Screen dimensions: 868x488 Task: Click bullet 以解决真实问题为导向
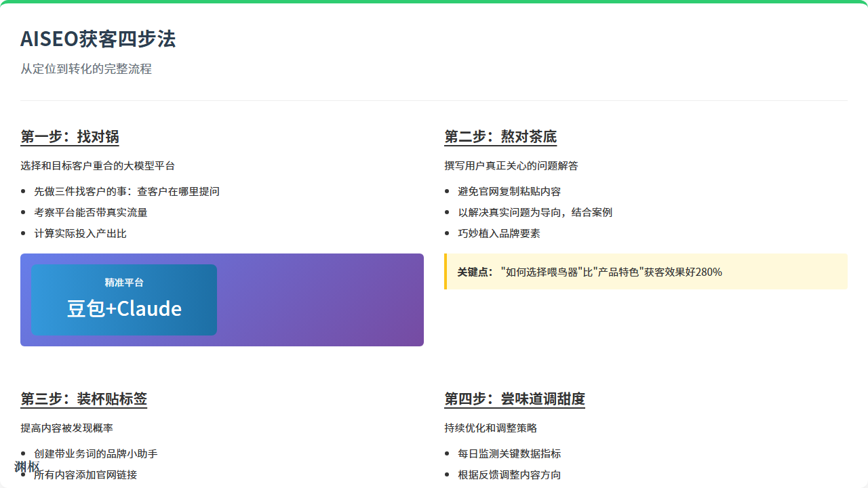pos(535,213)
